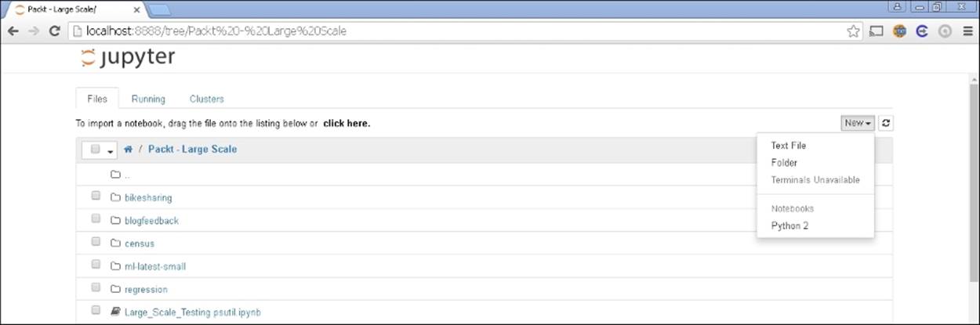Viewport: 980px width, 325px height.
Task: Toggle the New dropdown button
Action: pyautogui.click(x=858, y=123)
